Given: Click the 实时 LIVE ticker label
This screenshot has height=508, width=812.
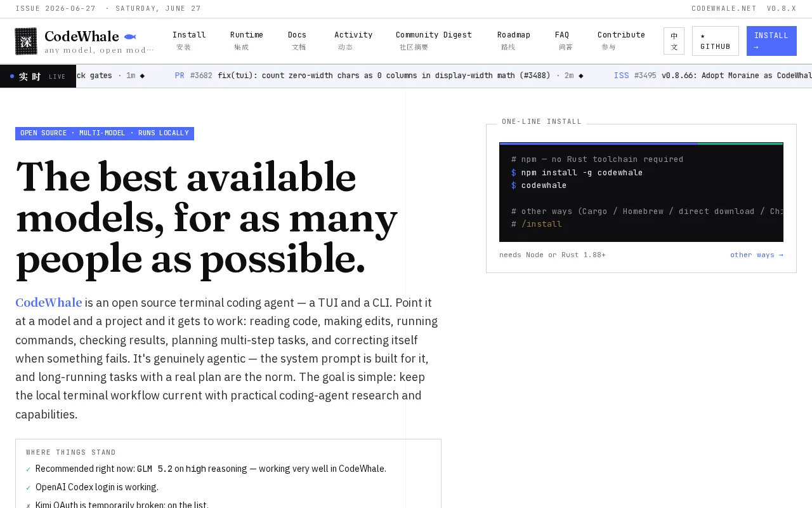Looking at the screenshot, I should tap(38, 76).
